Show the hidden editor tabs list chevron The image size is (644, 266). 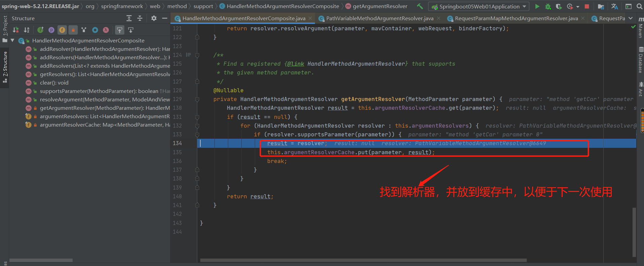[x=631, y=18]
